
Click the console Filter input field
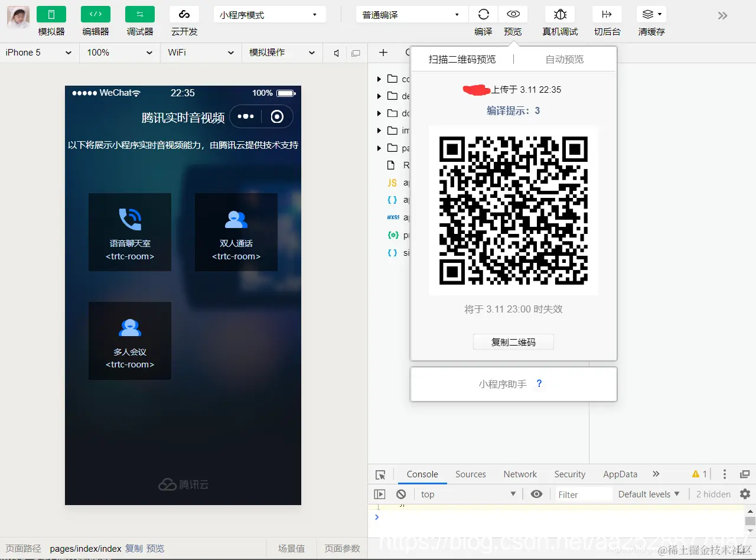(x=583, y=494)
